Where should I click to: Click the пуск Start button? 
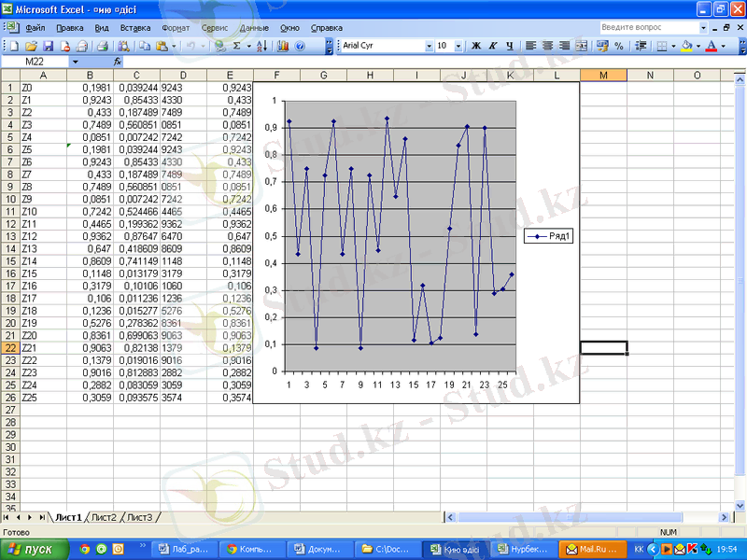tap(34, 549)
